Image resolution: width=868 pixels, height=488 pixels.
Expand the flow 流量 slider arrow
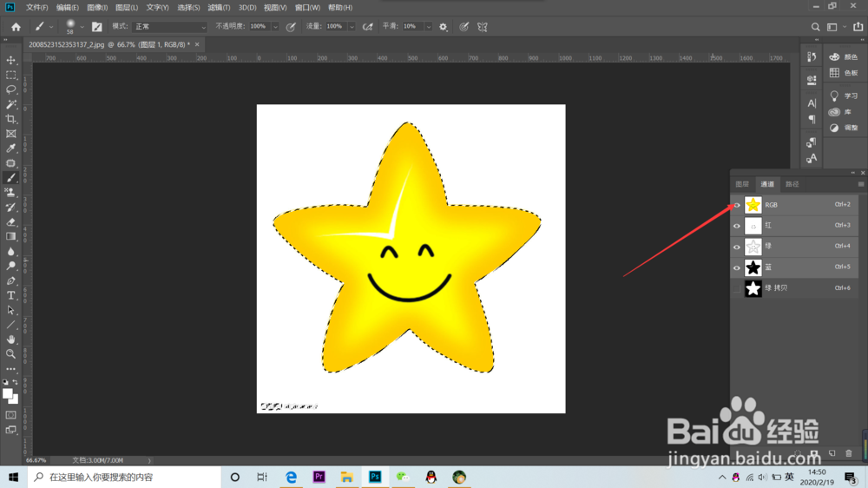click(352, 27)
